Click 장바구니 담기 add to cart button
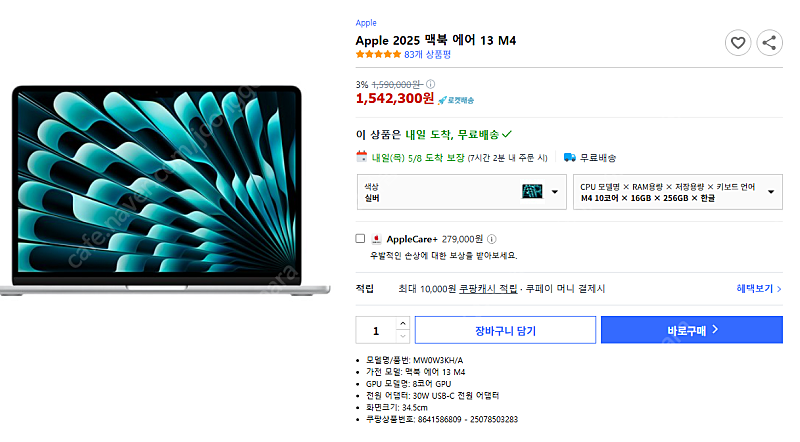Viewport: 800px width, 442px height. click(x=505, y=330)
